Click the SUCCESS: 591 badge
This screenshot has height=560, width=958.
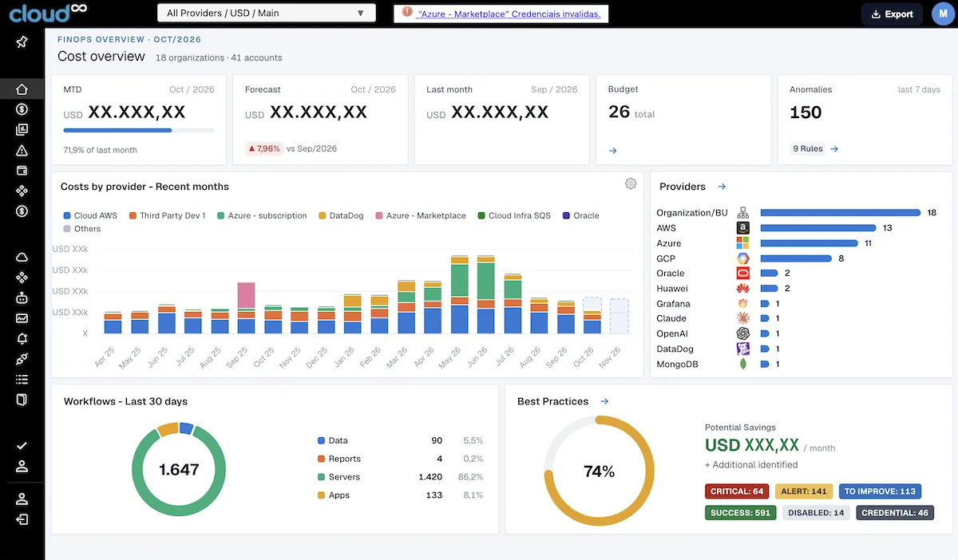tap(740, 513)
